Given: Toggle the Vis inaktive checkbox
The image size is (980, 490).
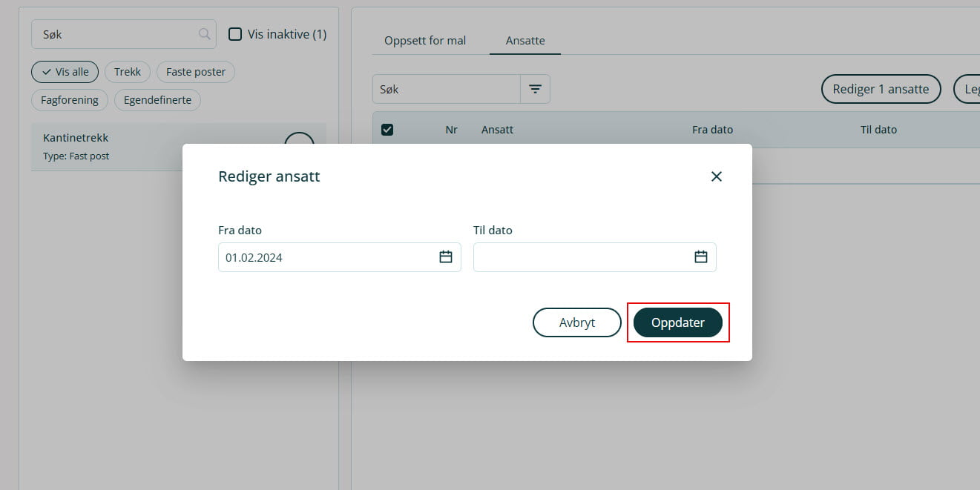Looking at the screenshot, I should 235,34.
